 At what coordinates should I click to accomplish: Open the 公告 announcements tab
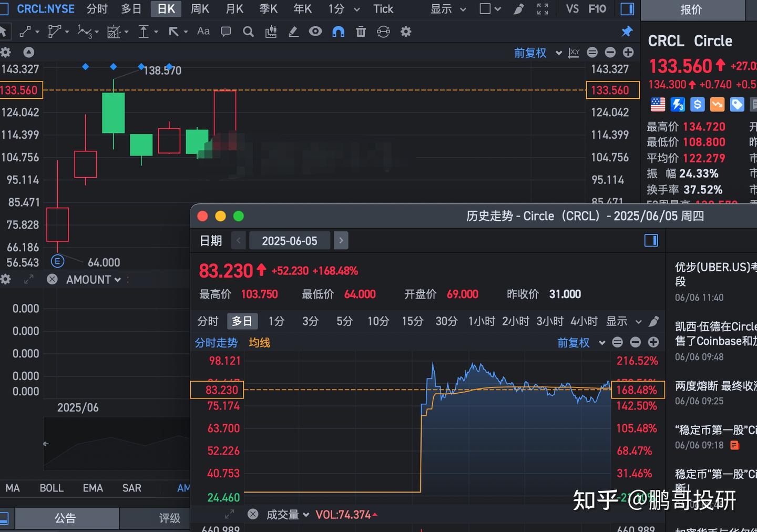pyautogui.click(x=66, y=518)
